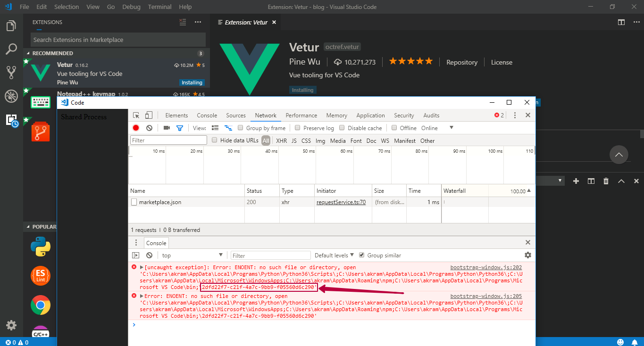Stop recording network log
Viewport: 644px width, 346px height.
pos(136,128)
